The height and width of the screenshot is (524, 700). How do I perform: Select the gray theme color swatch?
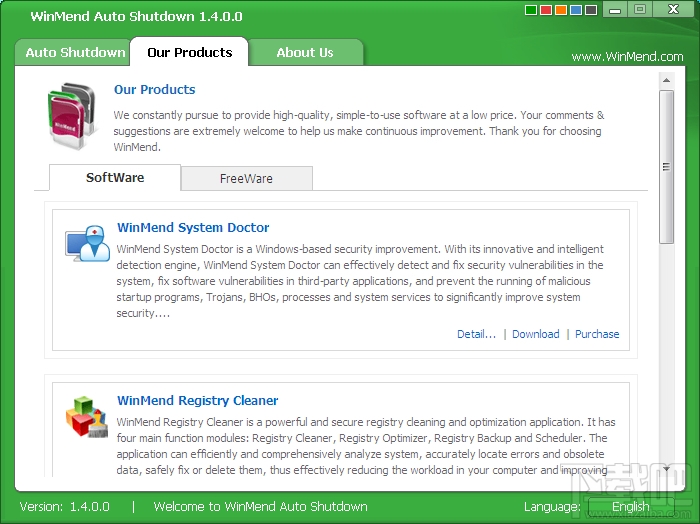click(x=591, y=10)
